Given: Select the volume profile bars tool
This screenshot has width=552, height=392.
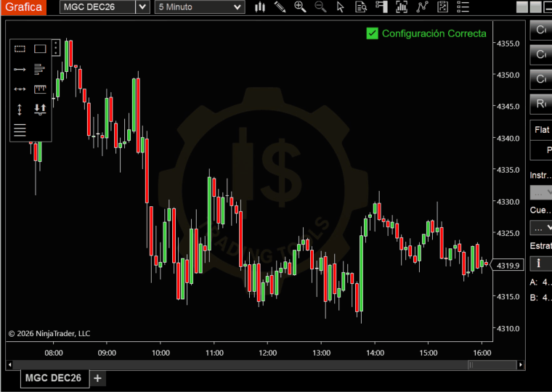Looking at the screenshot, I should (39, 69).
